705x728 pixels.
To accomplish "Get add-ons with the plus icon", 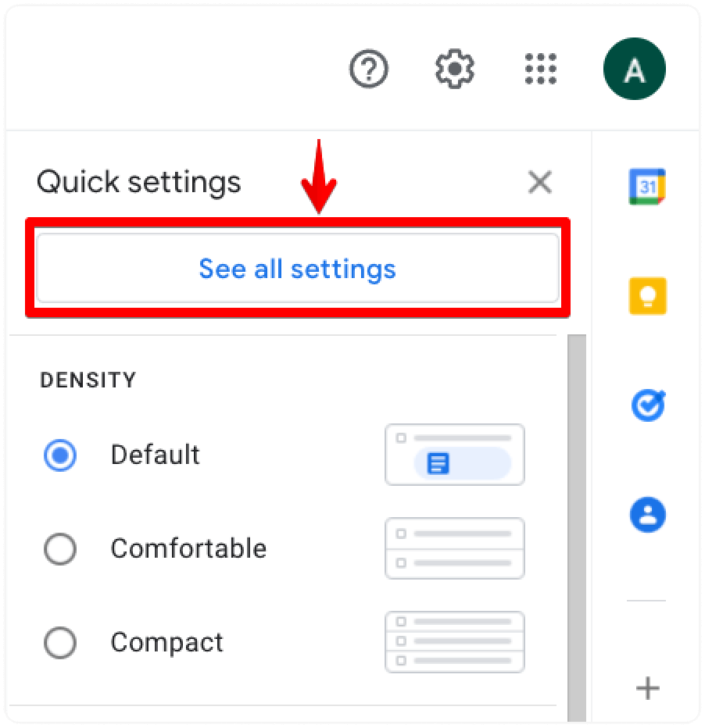I will pos(648,688).
